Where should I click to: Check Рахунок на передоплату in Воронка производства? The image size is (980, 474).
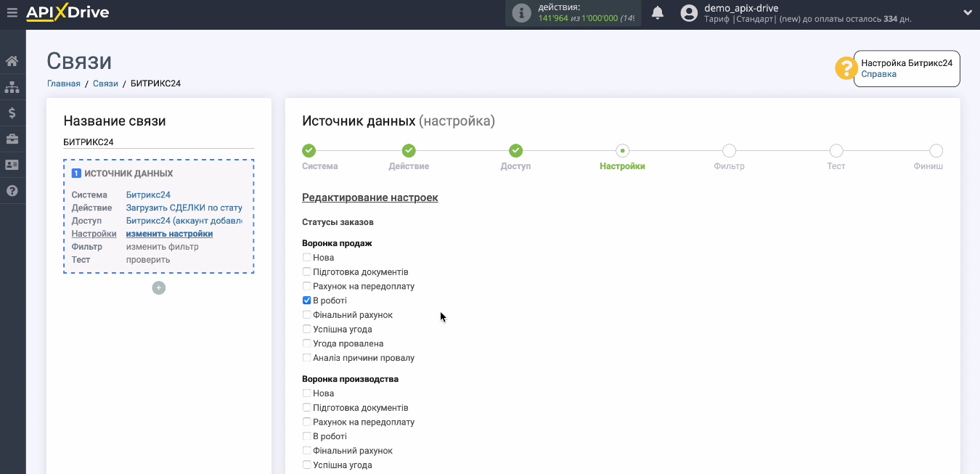307,422
